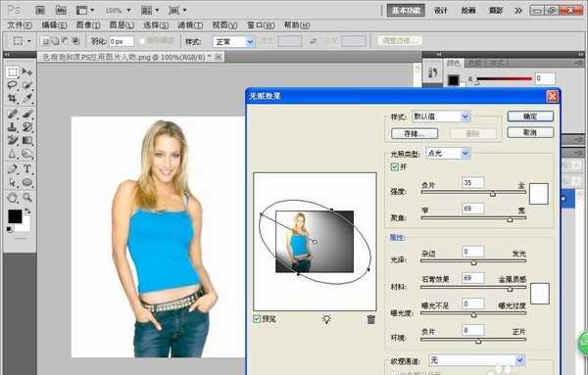Select the Type tool
The height and width of the screenshot is (375, 588).
click(x=27, y=169)
